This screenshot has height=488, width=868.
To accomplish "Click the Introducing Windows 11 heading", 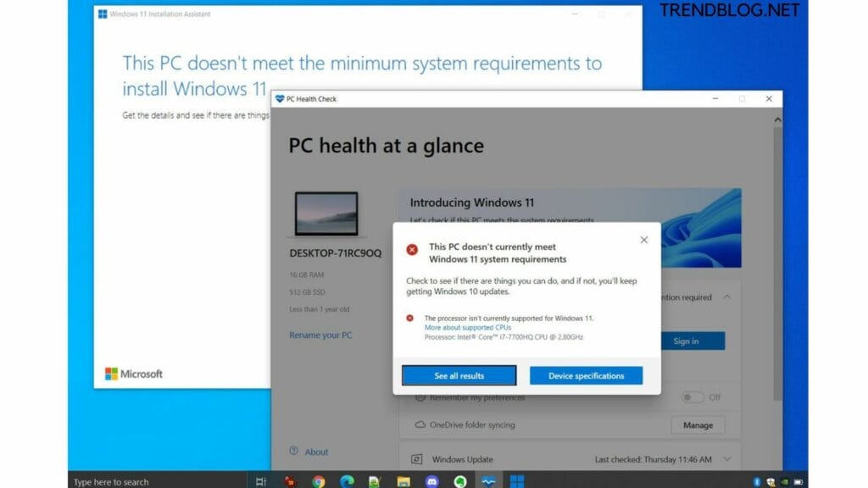I will (x=472, y=202).
